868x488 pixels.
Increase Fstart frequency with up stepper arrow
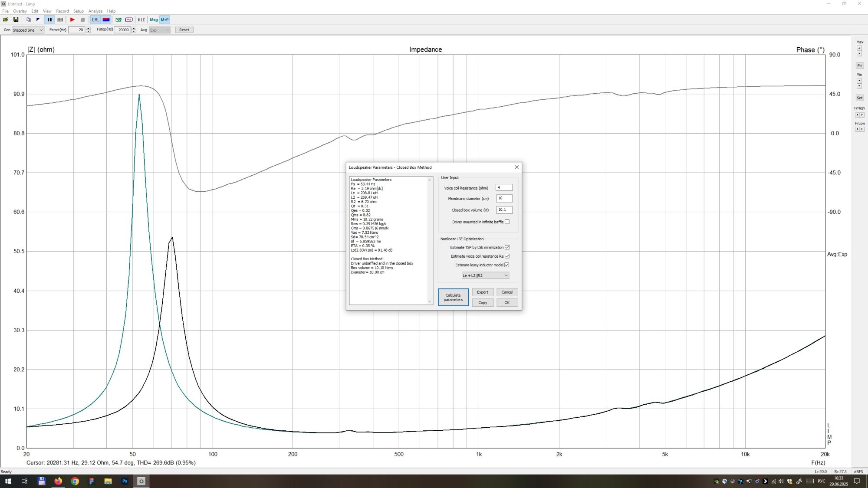click(89, 28)
